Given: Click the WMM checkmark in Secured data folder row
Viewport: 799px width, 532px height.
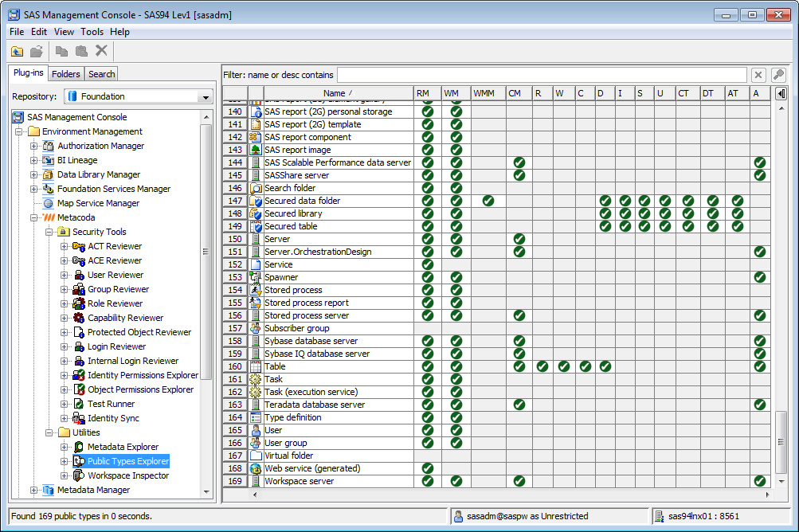Looking at the screenshot, I should [x=488, y=201].
